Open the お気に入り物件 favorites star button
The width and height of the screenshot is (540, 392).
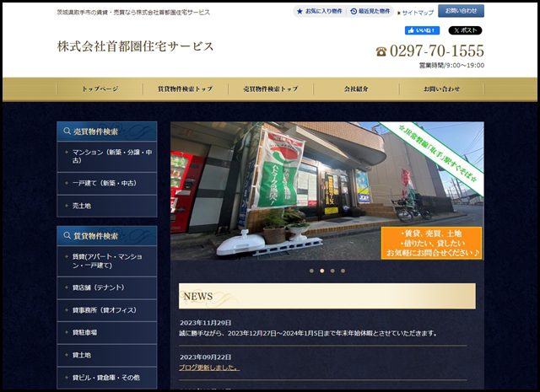320,11
